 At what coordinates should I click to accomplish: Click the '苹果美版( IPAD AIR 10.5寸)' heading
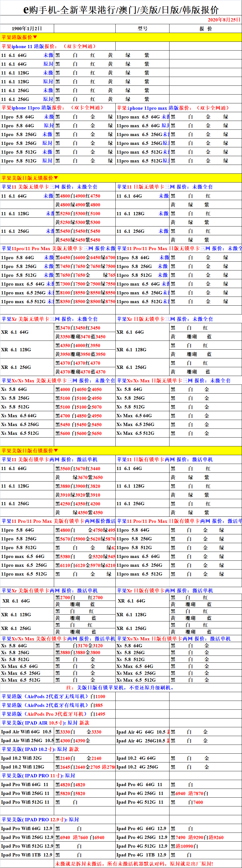point(45,723)
